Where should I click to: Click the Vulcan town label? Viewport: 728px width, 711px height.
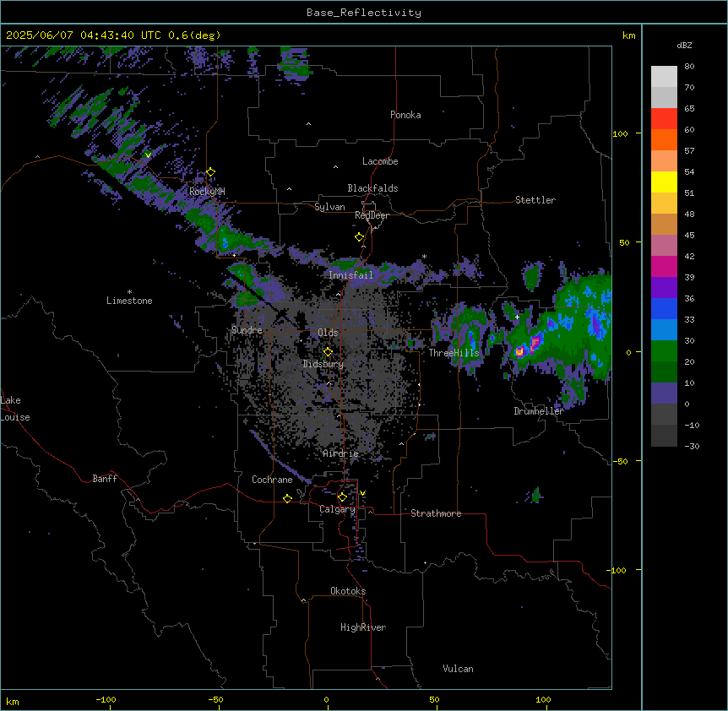click(x=459, y=669)
